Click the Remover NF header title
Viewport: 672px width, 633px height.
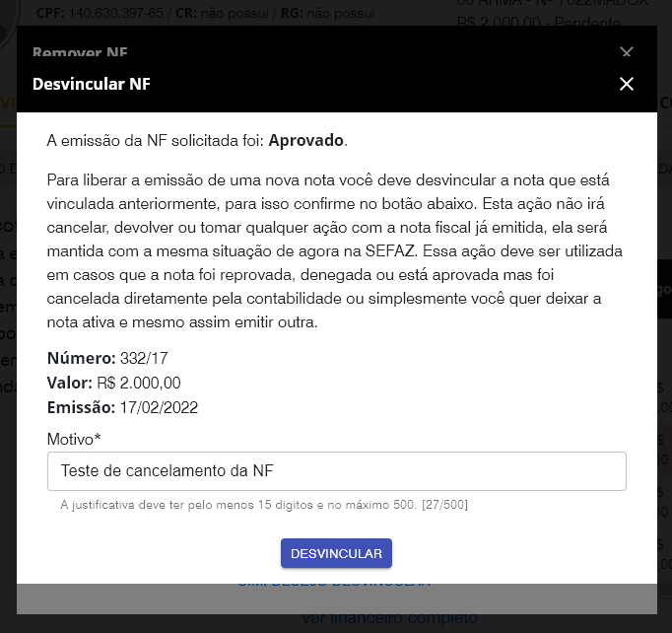pos(80,53)
